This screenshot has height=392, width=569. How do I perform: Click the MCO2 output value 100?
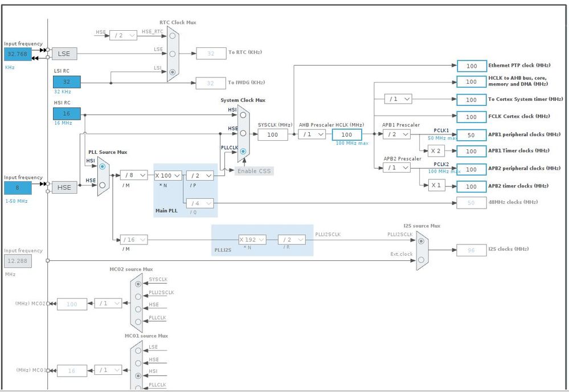click(72, 304)
